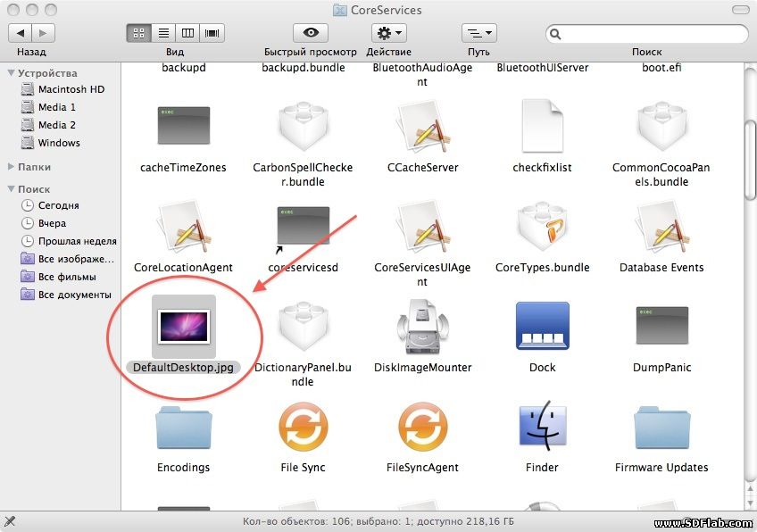The width and height of the screenshot is (757, 532).
Task: Select the File Sync icon
Action: (304, 428)
